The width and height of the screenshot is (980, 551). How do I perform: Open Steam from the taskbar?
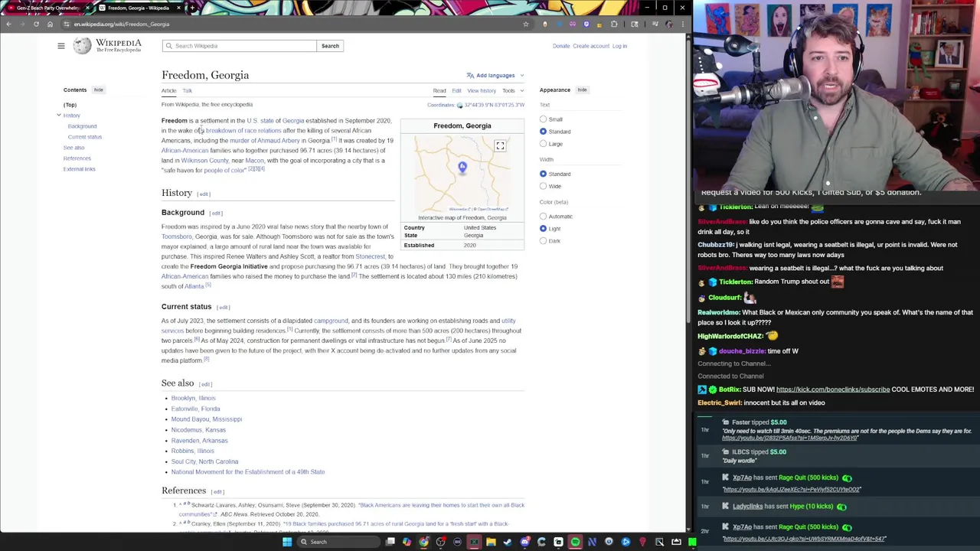point(508,542)
